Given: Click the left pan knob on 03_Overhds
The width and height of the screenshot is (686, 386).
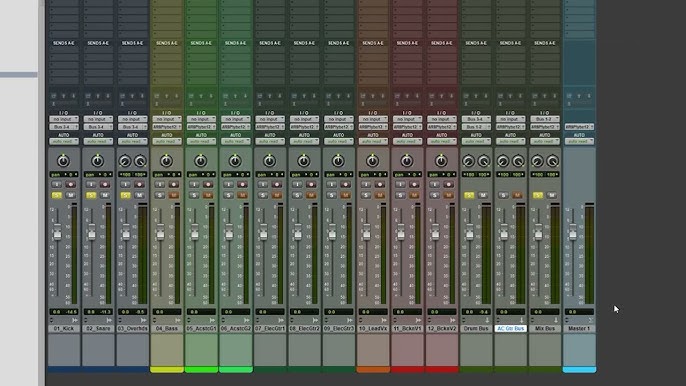Looking at the screenshot, I should click(x=125, y=161).
